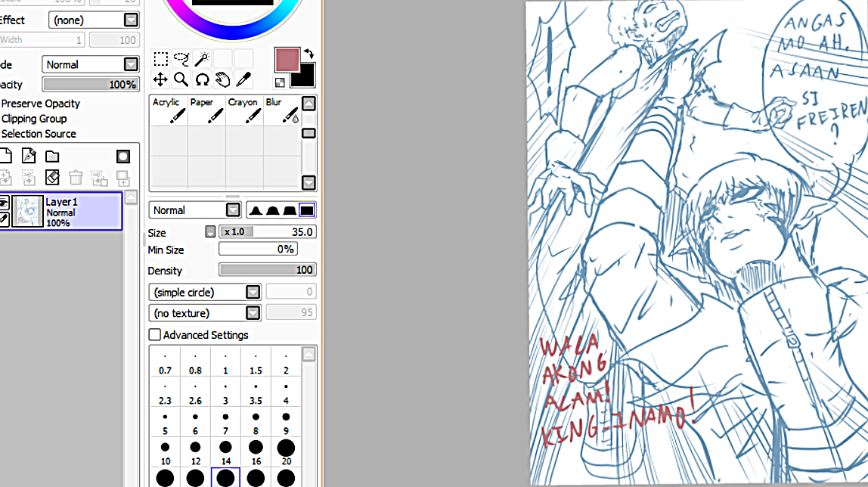
Task: Select the rotate canvas tool
Action: point(202,79)
